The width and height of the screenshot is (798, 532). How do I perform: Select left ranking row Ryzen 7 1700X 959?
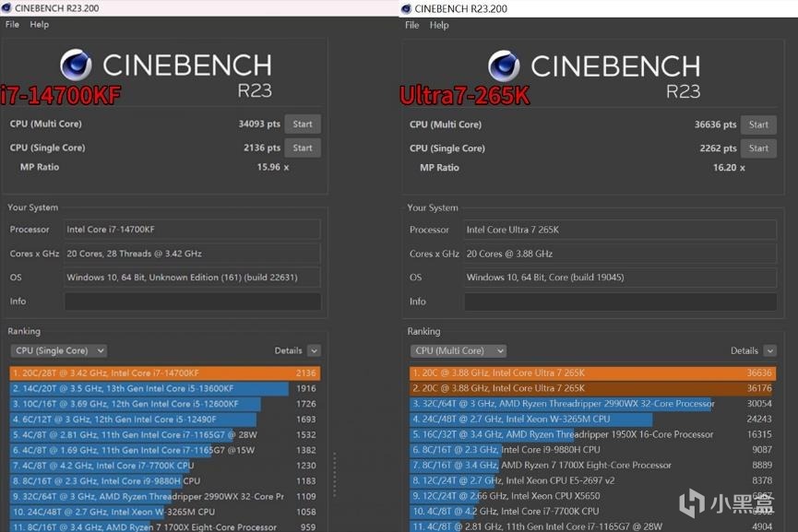click(x=165, y=526)
